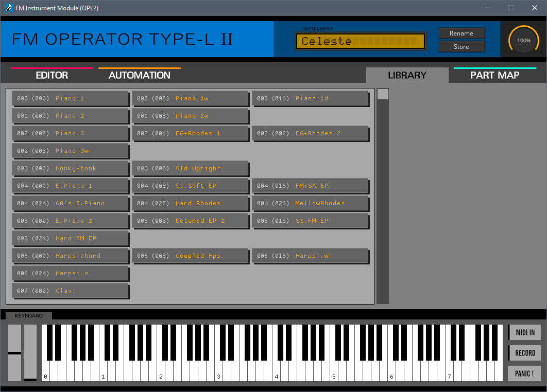Toggle the RECORD button
Image resolution: width=547 pixels, height=392 pixels.
coord(525,353)
